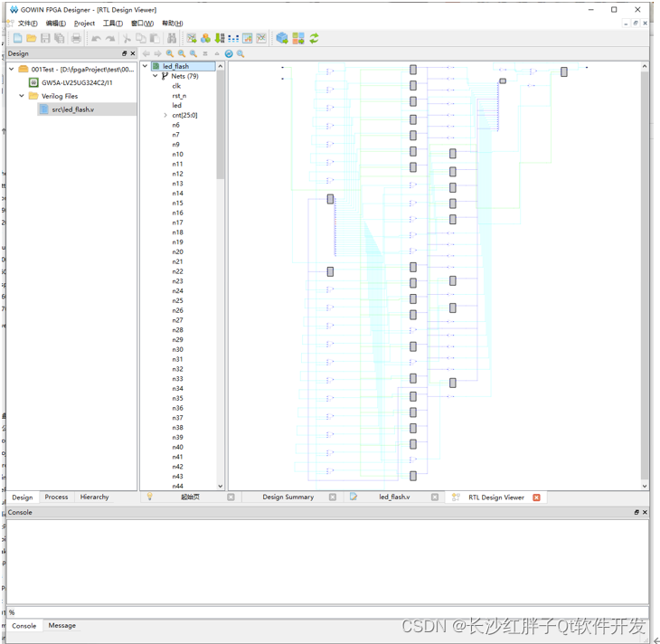Select the GW5A-LV25UG324C2/I1 device entry
The height and width of the screenshot is (644, 660).
click(x=77, y=82)
